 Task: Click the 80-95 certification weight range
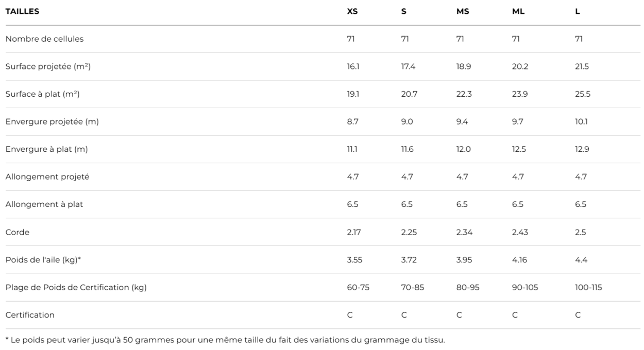point(468,287)
